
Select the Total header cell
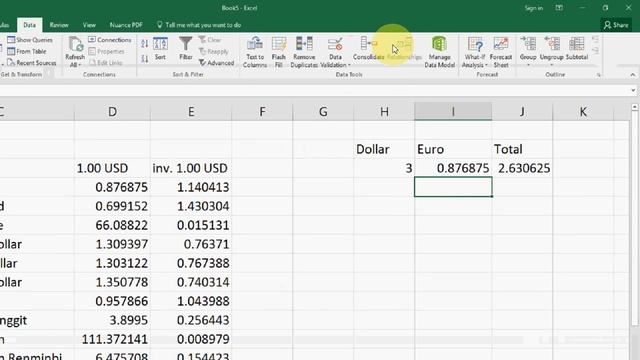522,149
